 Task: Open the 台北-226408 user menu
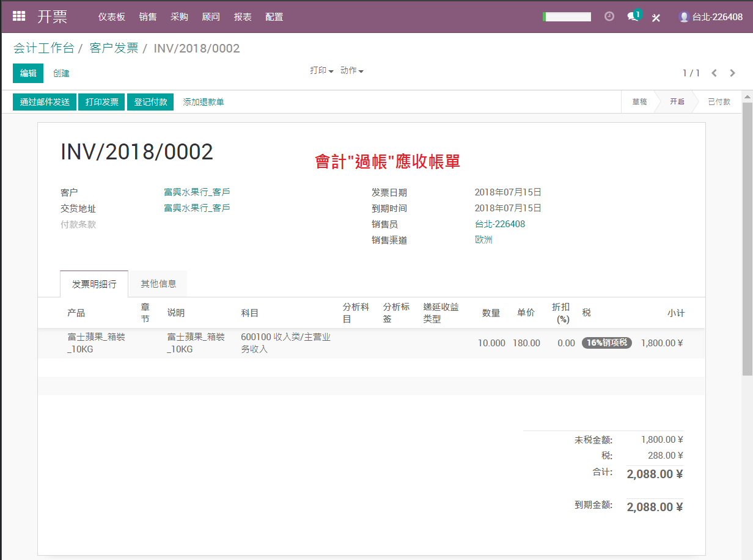[711, 17]
